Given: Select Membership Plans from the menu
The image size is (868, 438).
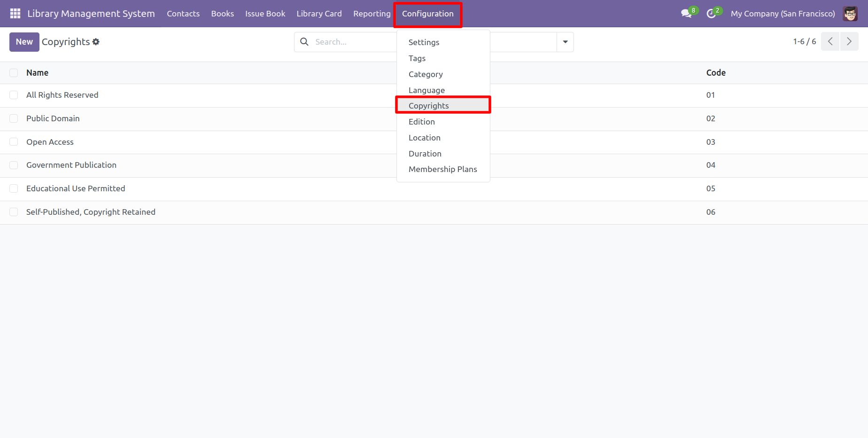Looking at the screenshot, I should click(x=442, y=169).
